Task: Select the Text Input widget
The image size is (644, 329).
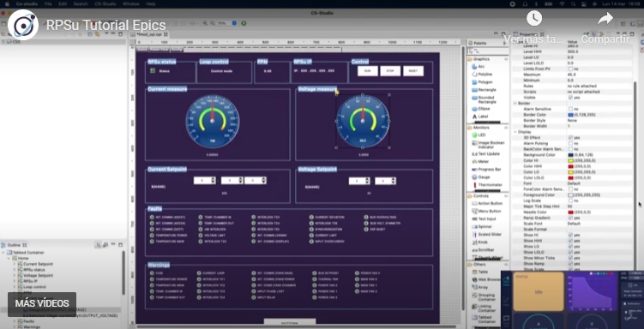Action: click(485, 218)
